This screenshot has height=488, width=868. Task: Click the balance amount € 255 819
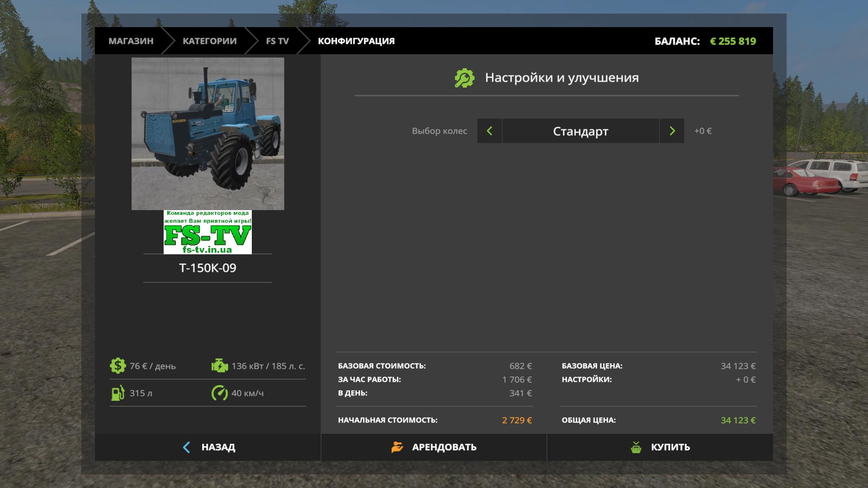tap(733, 41)
